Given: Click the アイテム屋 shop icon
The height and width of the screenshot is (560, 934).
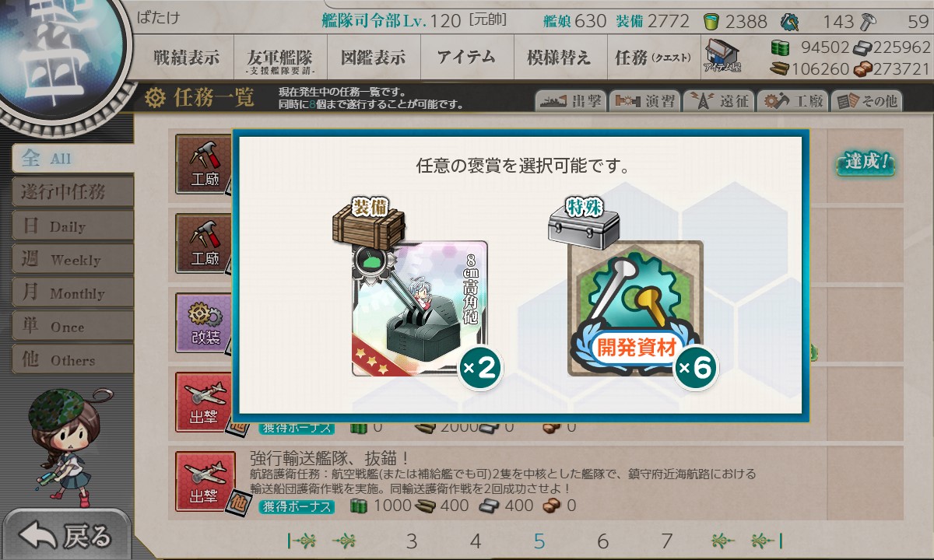Looking at the screenshot, I should point(722,57).
